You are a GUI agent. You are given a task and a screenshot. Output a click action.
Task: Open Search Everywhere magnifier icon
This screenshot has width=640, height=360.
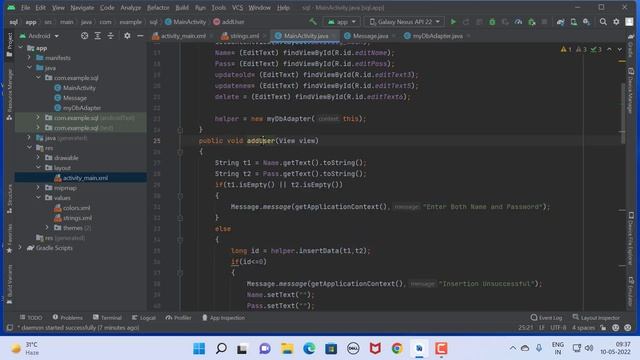click(603, 22)
